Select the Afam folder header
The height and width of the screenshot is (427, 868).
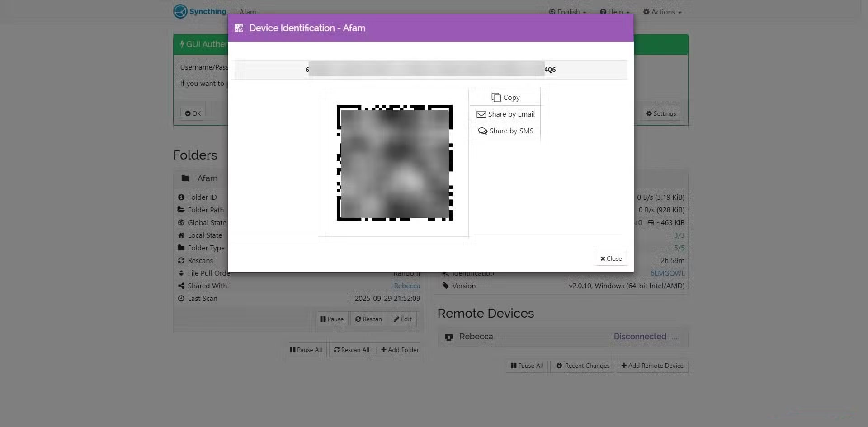pos(208,178)
